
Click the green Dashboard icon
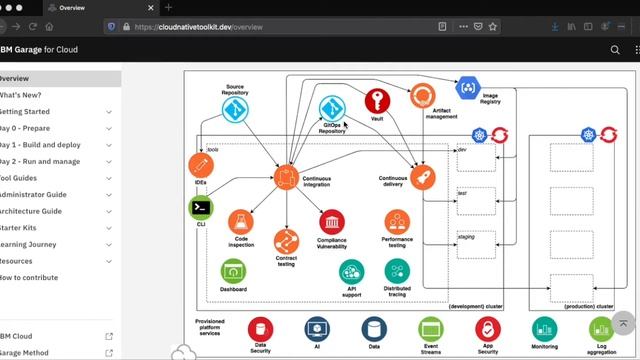coord(233,271)
